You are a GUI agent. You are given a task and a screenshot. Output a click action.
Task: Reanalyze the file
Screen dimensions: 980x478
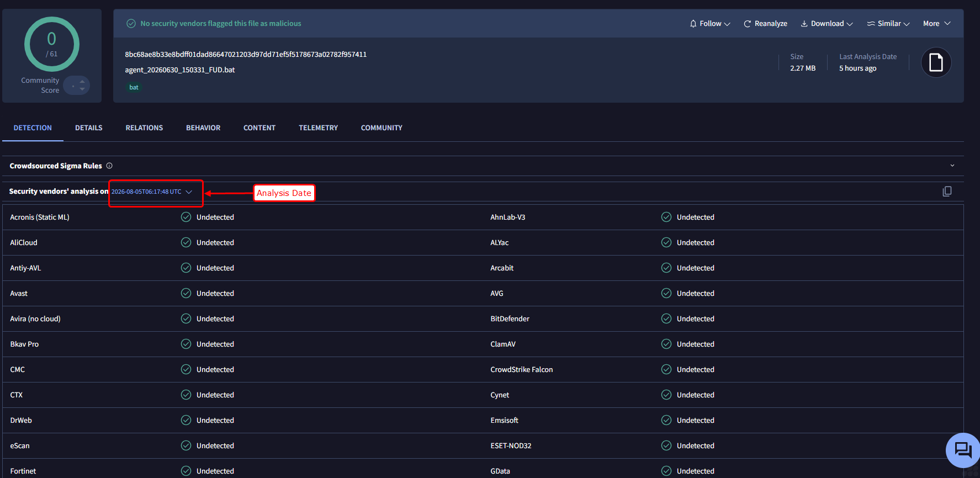pyautogui.click(x=765, y=23)
